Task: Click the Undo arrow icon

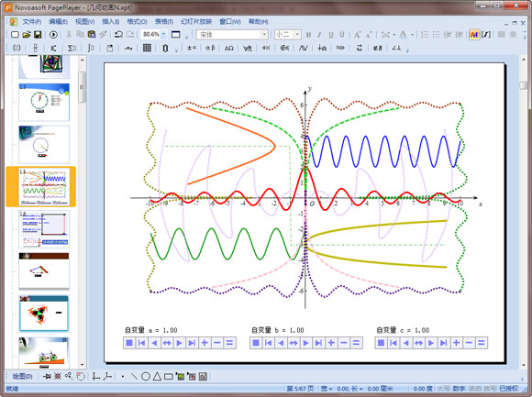Action: 118,35
